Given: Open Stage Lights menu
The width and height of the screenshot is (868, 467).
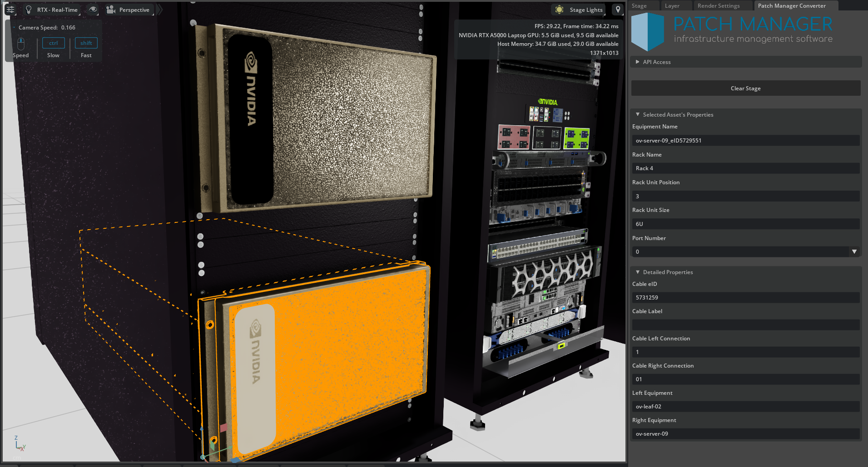Looking at the screenshot, I should point(586,10).
